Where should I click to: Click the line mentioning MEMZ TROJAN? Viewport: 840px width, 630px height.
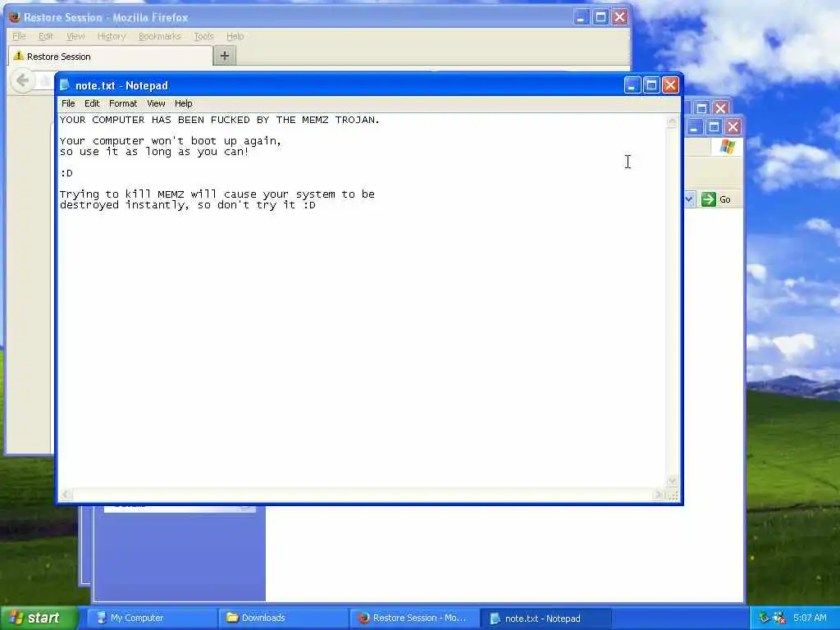[220, 120]
